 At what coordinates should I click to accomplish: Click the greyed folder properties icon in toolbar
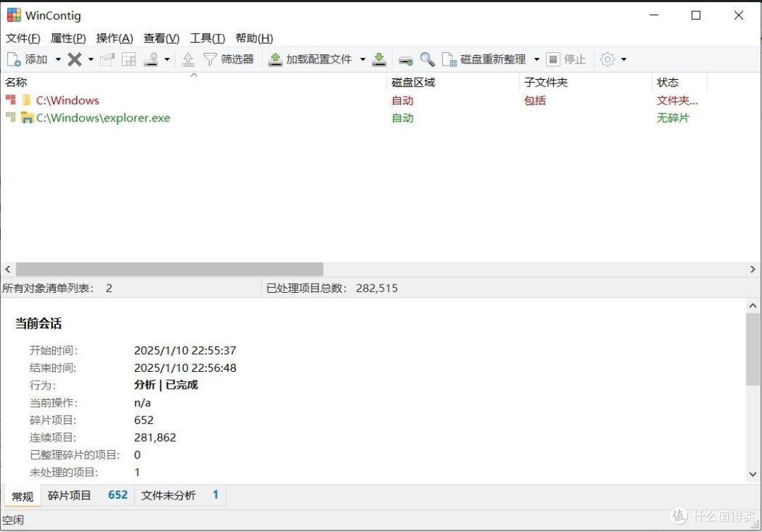pyautogui.click(x=107, y=59)
